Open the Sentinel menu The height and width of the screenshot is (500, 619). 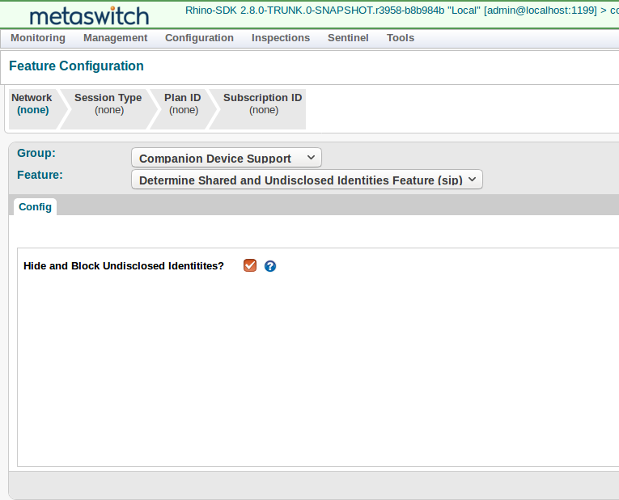(348, 38)
